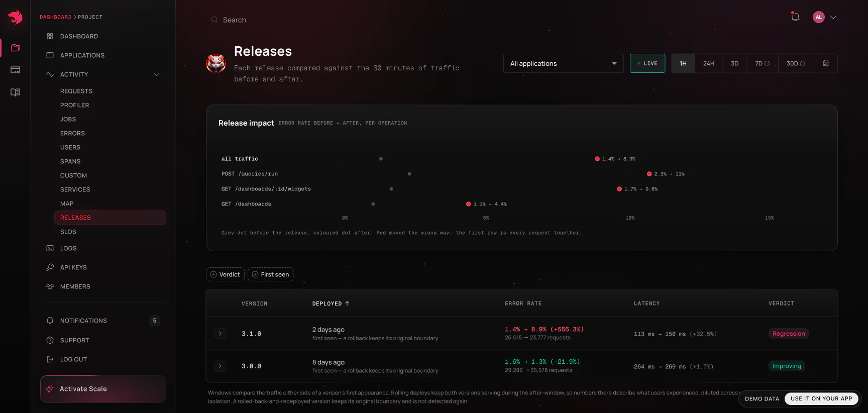Select the locked 30D time range

coord(796,63)
